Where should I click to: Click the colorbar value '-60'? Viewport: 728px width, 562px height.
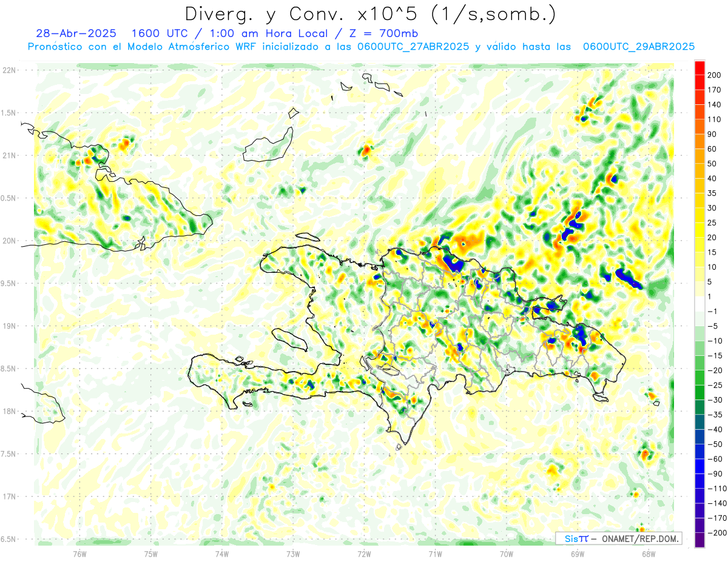pos(714,459)
